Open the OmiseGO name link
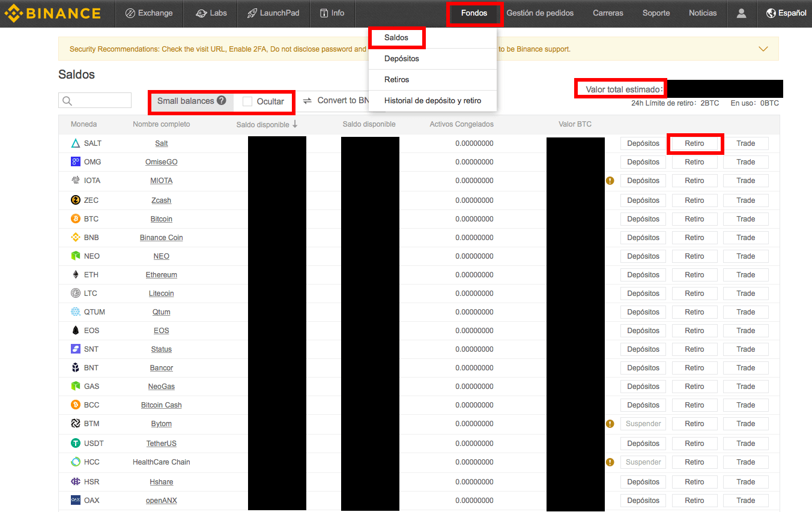Image resolution: width=812 pixels, height=512 pixels. click(162, 162)
